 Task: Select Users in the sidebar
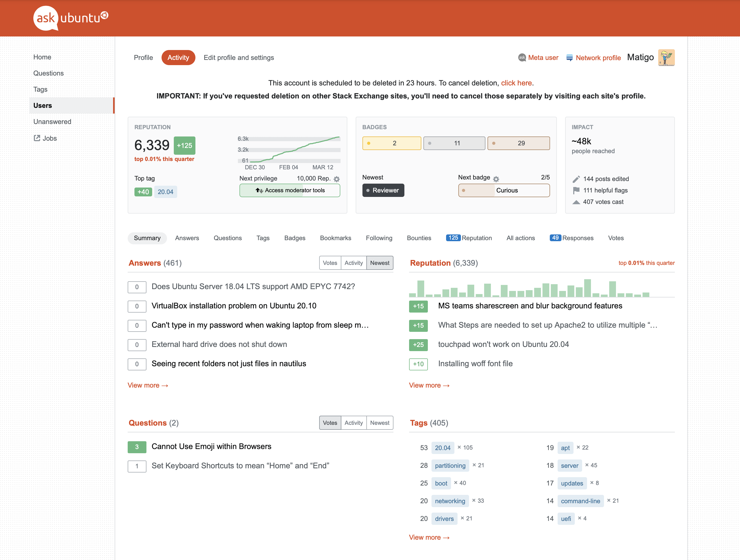72,105
